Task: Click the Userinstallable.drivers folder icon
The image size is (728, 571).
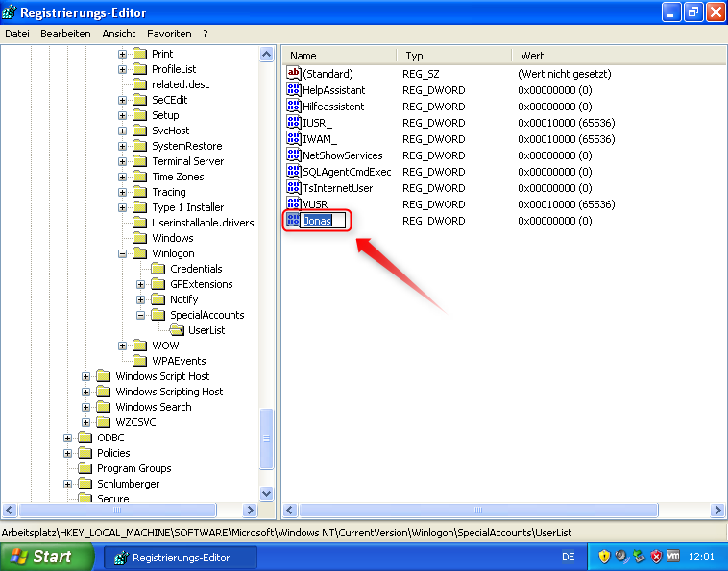Action: tap(140, 223)
